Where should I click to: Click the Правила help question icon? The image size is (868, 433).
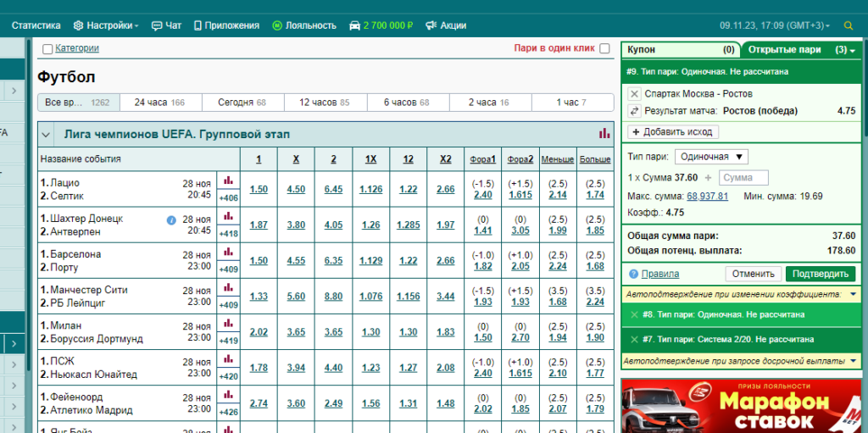coord(634,274)
